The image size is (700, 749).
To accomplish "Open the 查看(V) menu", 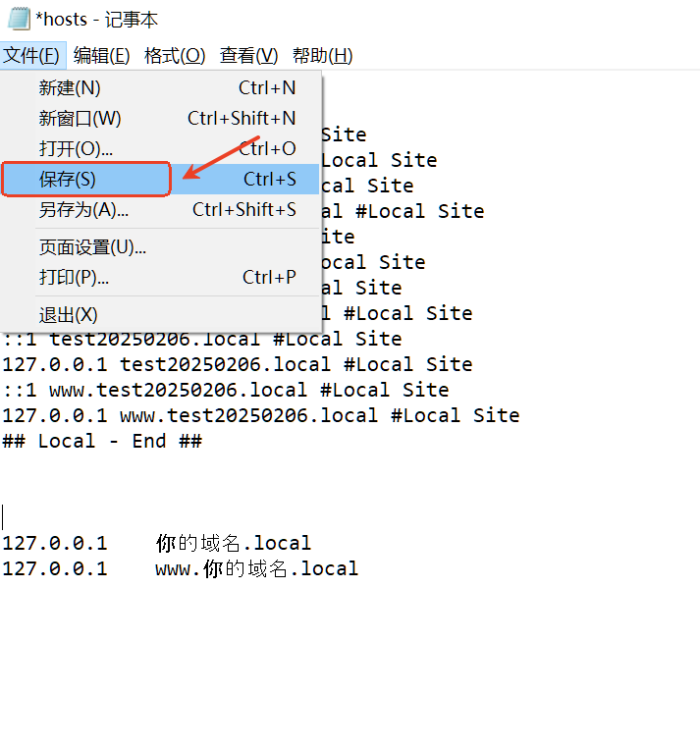I will (248, 56).
